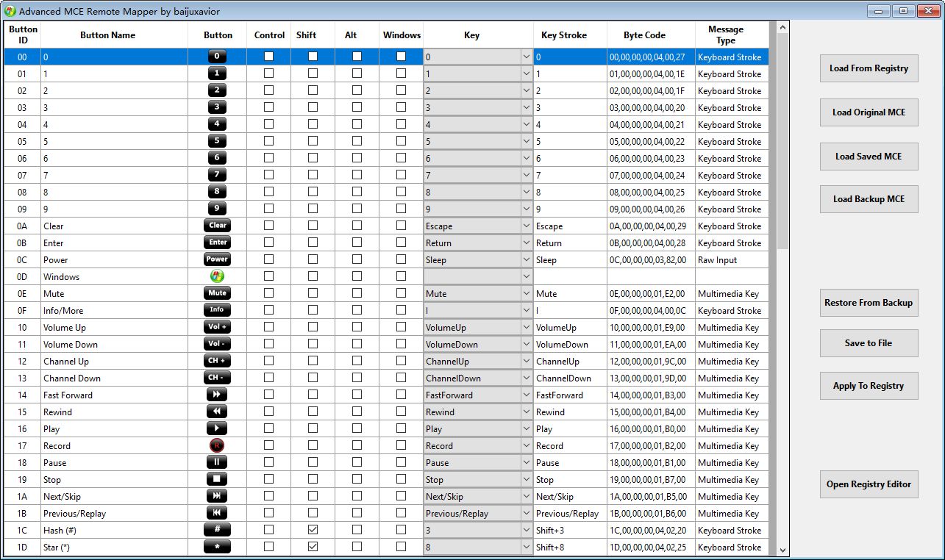945x560 pixels.
Task: Click Restore From Backup button
Action: (x=869, y=303)
